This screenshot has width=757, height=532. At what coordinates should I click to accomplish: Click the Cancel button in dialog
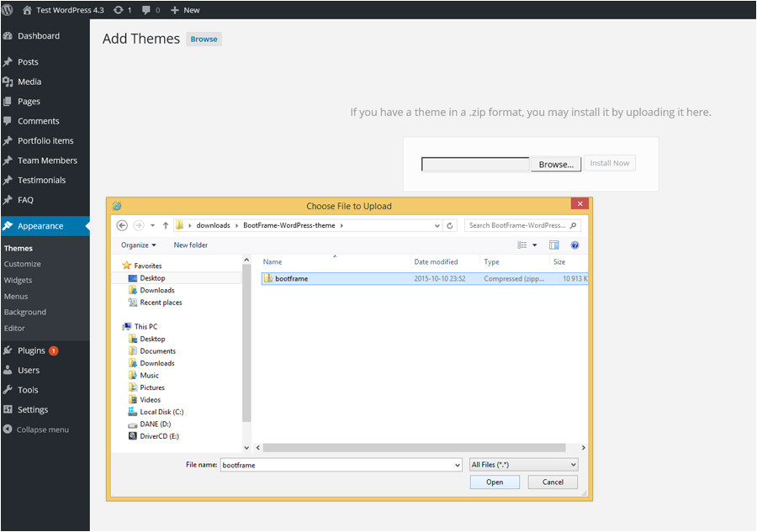click(553, 482)
